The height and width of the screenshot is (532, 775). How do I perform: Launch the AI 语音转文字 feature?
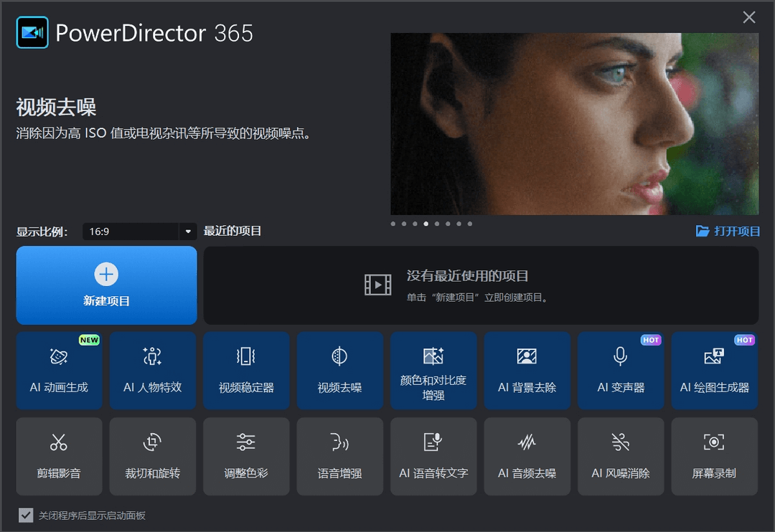coord(433,456)
